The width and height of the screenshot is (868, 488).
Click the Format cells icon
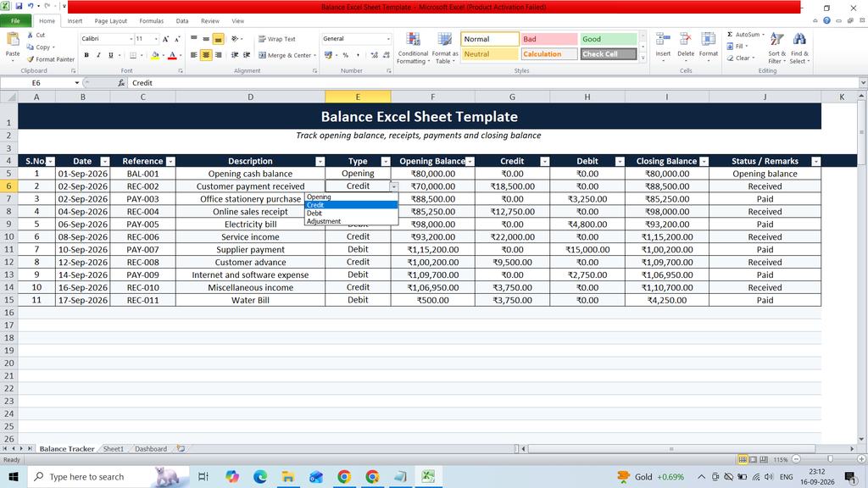coord(708,41)
